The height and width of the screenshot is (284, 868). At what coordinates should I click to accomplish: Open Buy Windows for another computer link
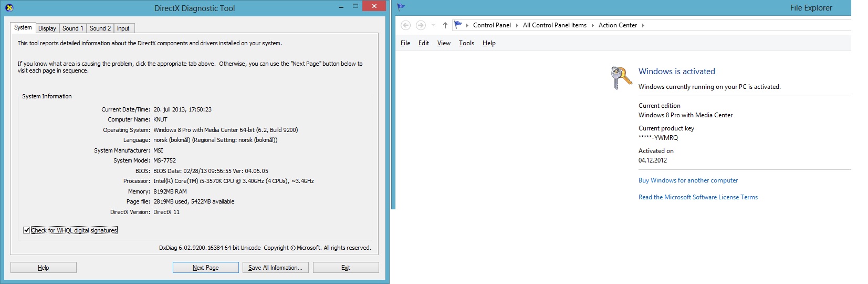[x=688, y=180]
